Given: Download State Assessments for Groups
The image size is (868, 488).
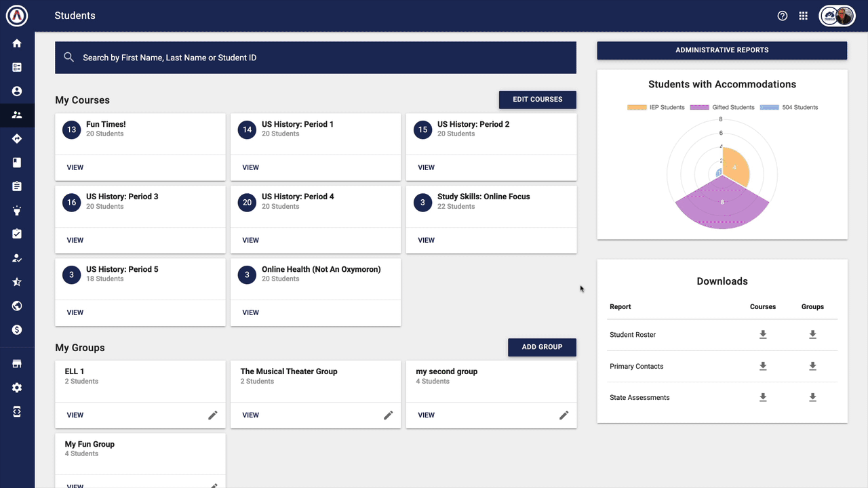Looking at the screenshot, I should click(812, 398).
